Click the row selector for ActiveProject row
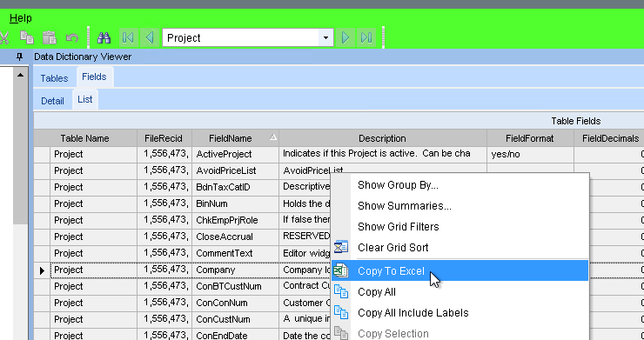644x340 pixels. pos(42,155)
